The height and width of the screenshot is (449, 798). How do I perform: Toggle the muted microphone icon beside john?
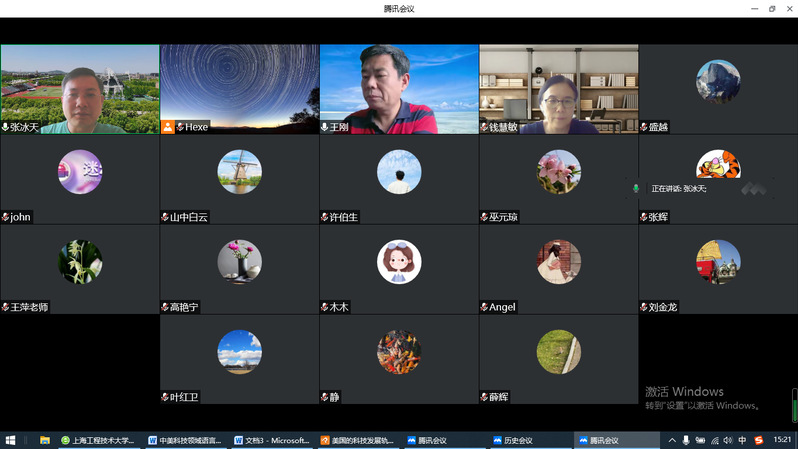(x=5, y=217)
